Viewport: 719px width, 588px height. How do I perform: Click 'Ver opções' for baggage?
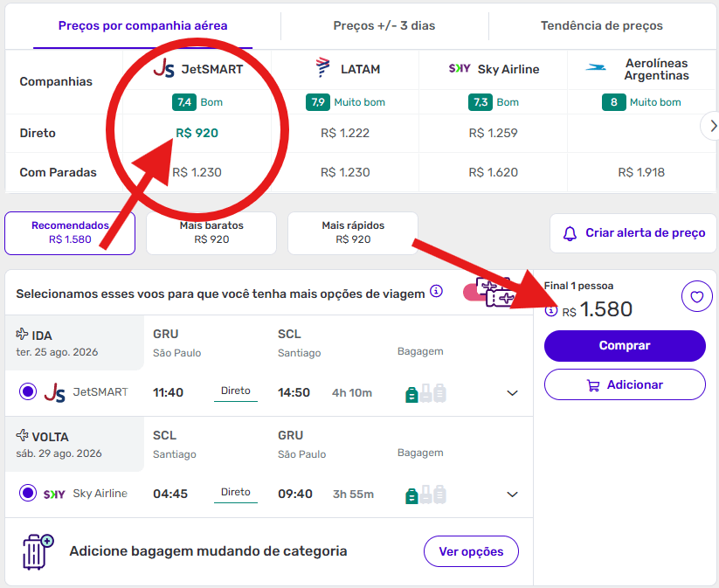[471, 551]
